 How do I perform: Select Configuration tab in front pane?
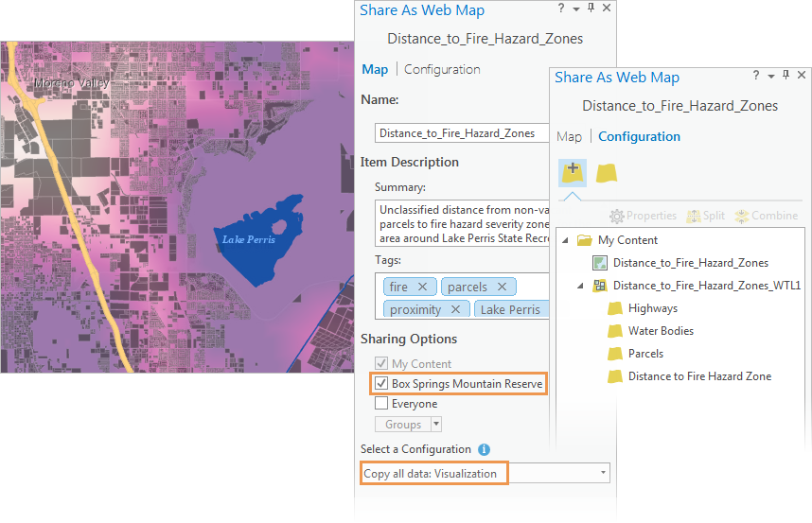click(x=639, y=136)
